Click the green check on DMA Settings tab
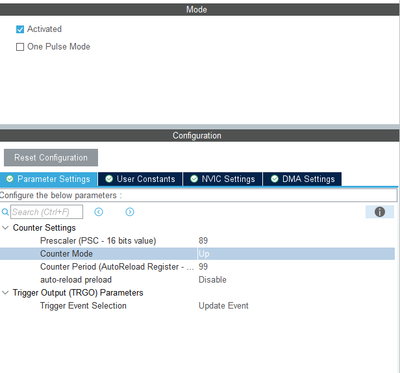 (275, 179)
